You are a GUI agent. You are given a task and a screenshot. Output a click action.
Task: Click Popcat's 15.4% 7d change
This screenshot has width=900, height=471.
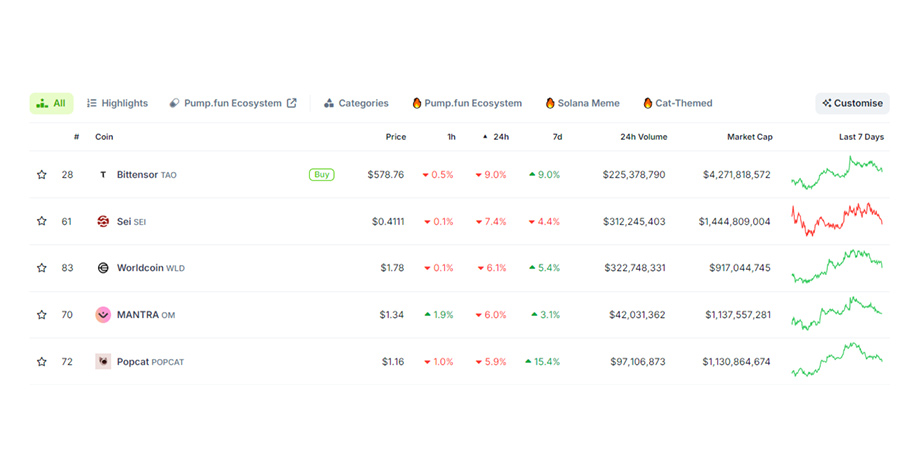542,362
